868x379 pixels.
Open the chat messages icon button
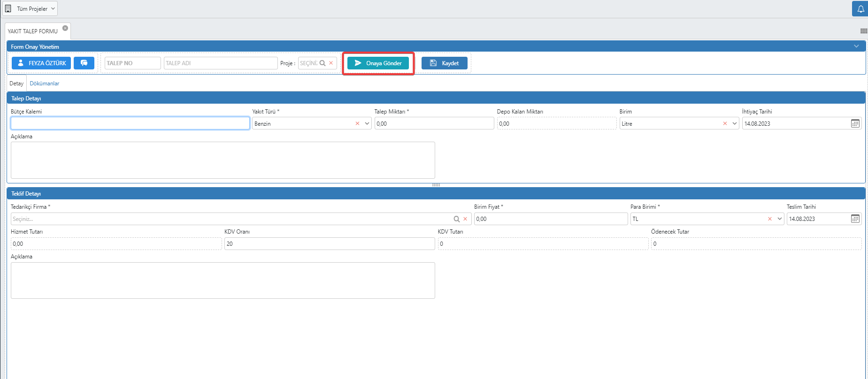84,63
